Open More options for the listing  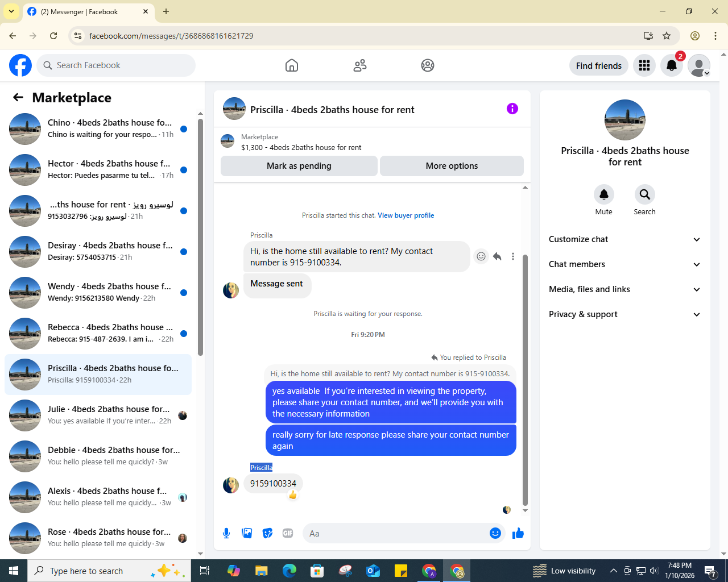click(452, 166)
